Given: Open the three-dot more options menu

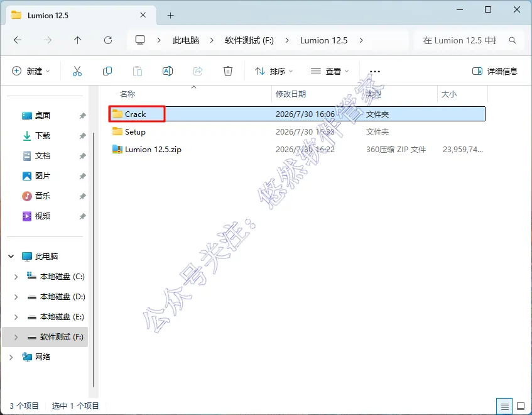Looking at the screenshot, I should click(374, 71).
